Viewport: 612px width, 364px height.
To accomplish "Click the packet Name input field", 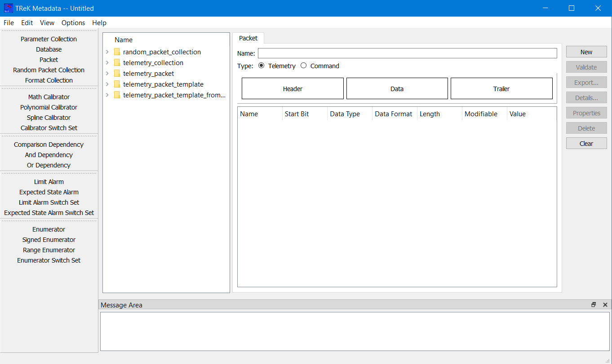I will (407, 53).
